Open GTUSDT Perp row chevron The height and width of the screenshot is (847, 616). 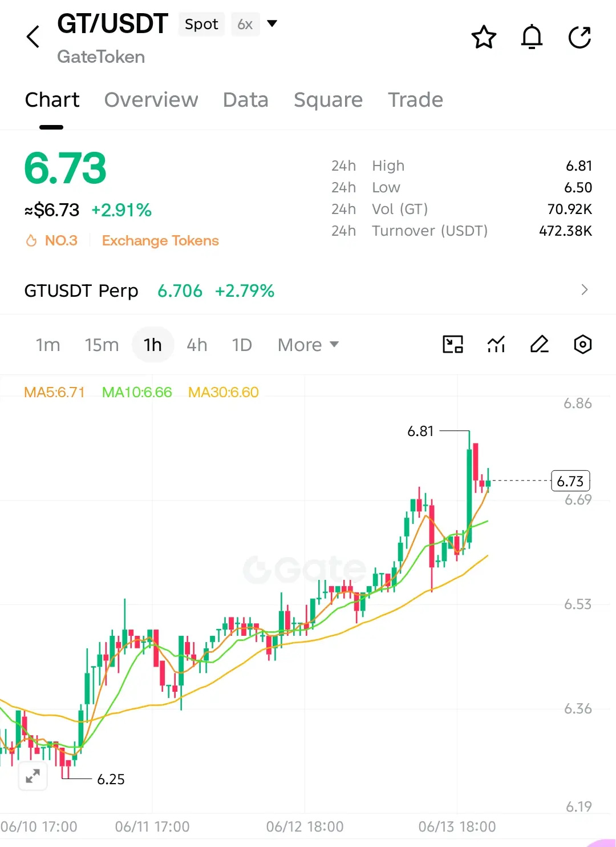click(584, 290)
